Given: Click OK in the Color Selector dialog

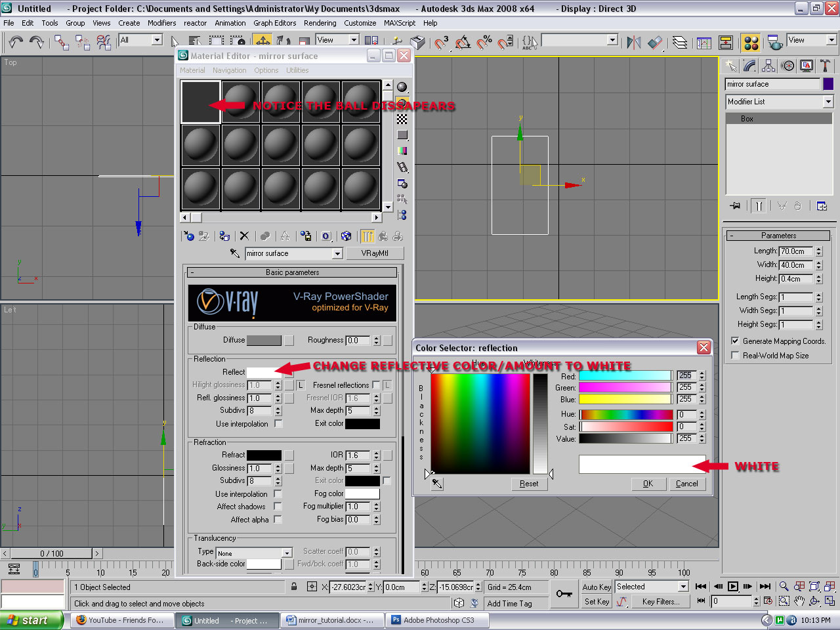Looking at the screenshot, I should tap(648, 484).
